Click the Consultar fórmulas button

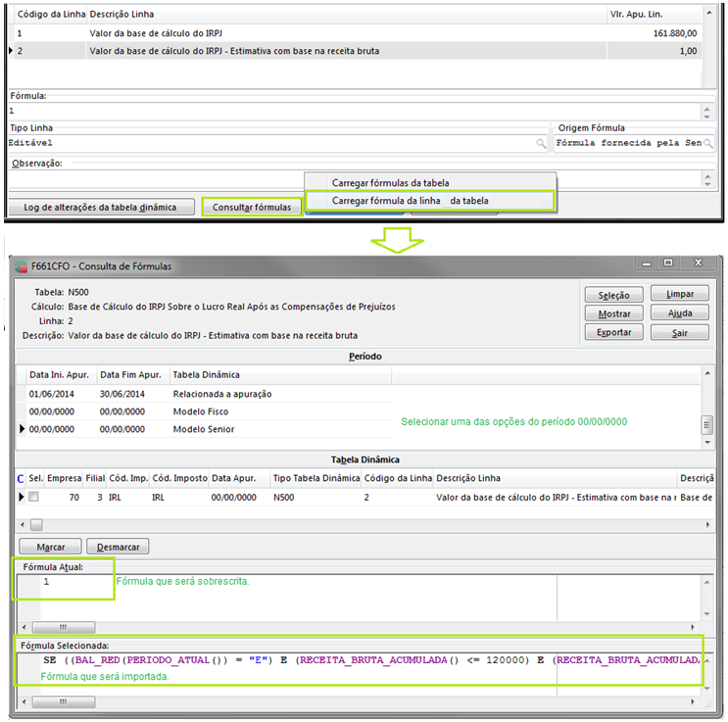tap(252, 207)
